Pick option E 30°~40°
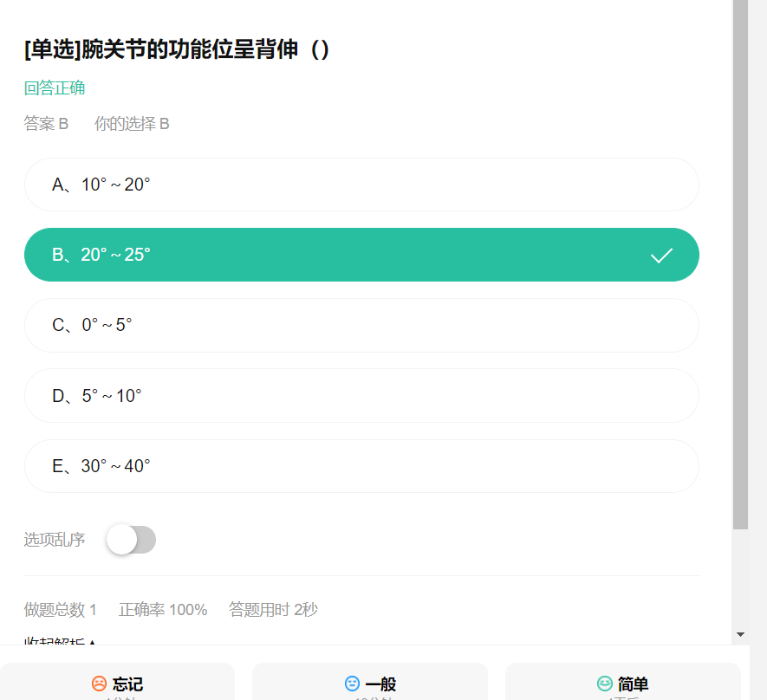The width and height of the screenshot is (767, 700). click(x=361, y=466)
